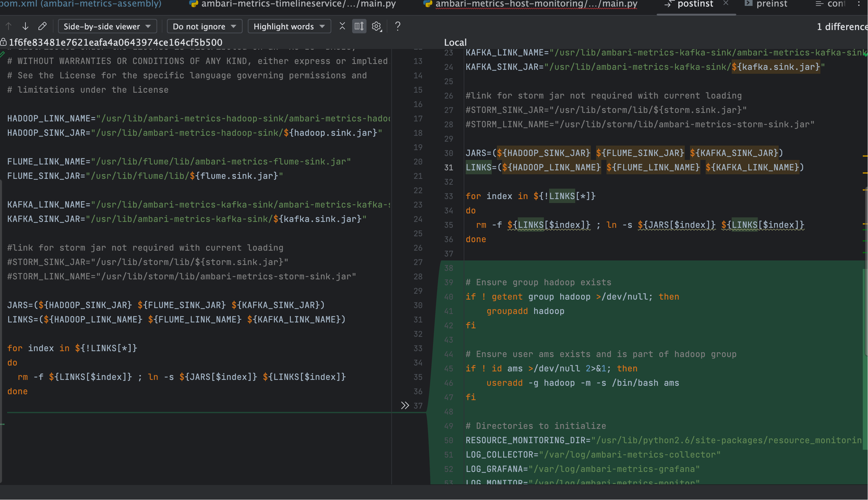Click the 'Local' revision label
868x500 pixels.
click(x=455, y=42)
